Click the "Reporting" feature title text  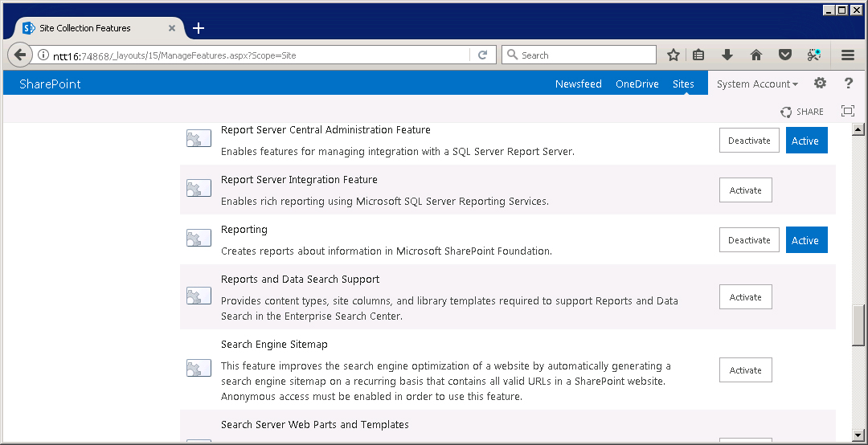244,229
